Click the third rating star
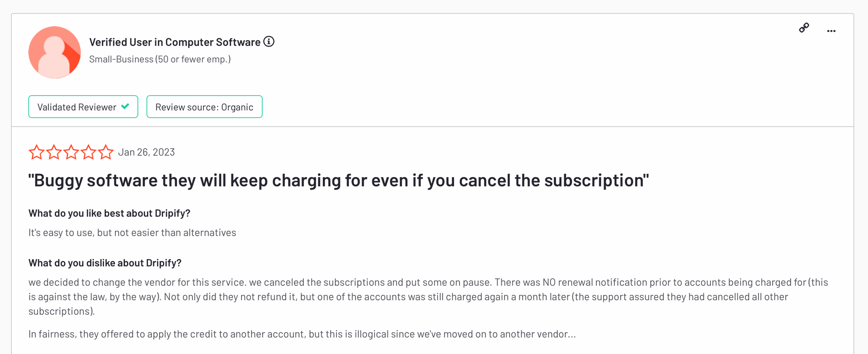This screenshot has height=354, width=868. click(x=71, y=152)
